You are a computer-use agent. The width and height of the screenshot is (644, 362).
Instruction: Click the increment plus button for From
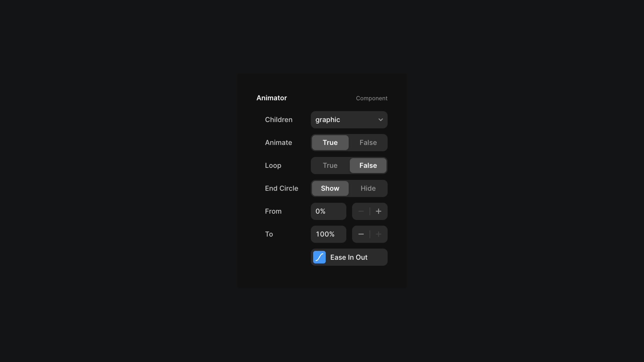tap(379, 211)
